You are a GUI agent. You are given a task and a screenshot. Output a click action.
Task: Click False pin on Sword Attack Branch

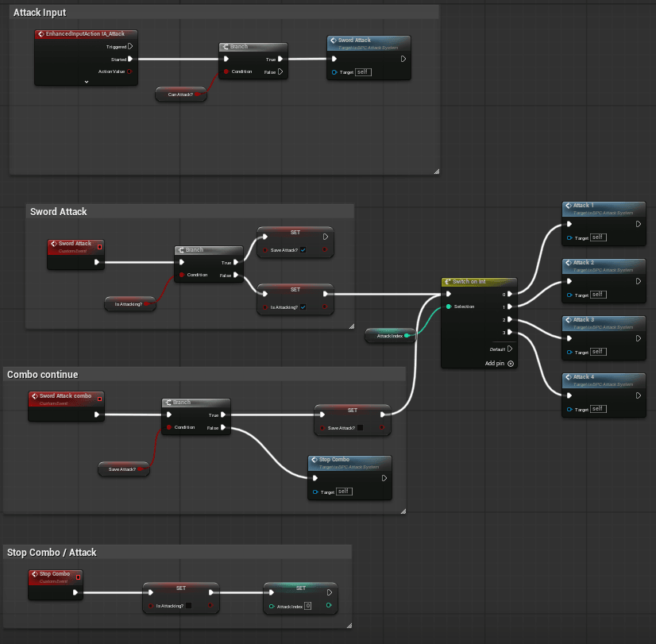pyautogui.click(x=236, y=275)
